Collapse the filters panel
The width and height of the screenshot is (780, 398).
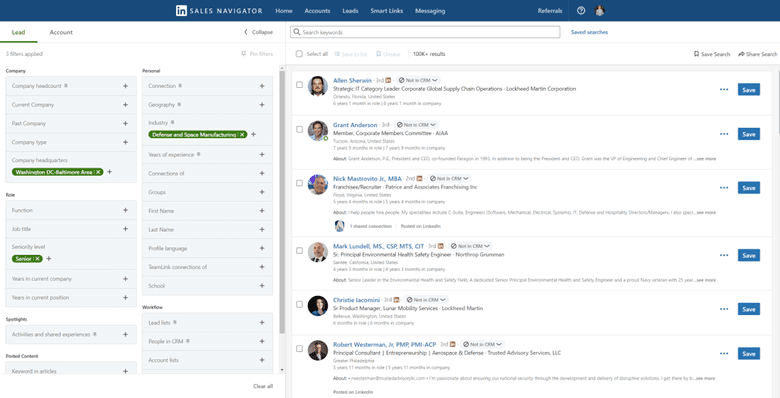(x=258, y=32)
